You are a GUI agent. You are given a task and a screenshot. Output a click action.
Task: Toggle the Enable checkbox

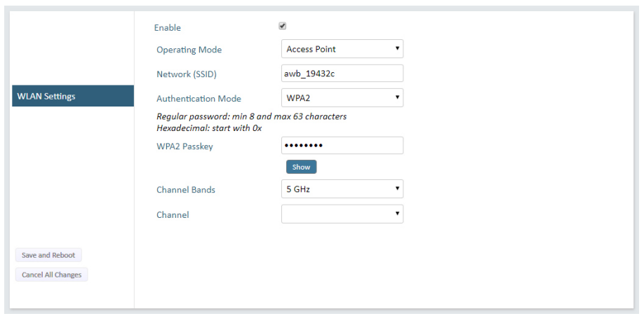pyautogui.click(x=282, y=26)
